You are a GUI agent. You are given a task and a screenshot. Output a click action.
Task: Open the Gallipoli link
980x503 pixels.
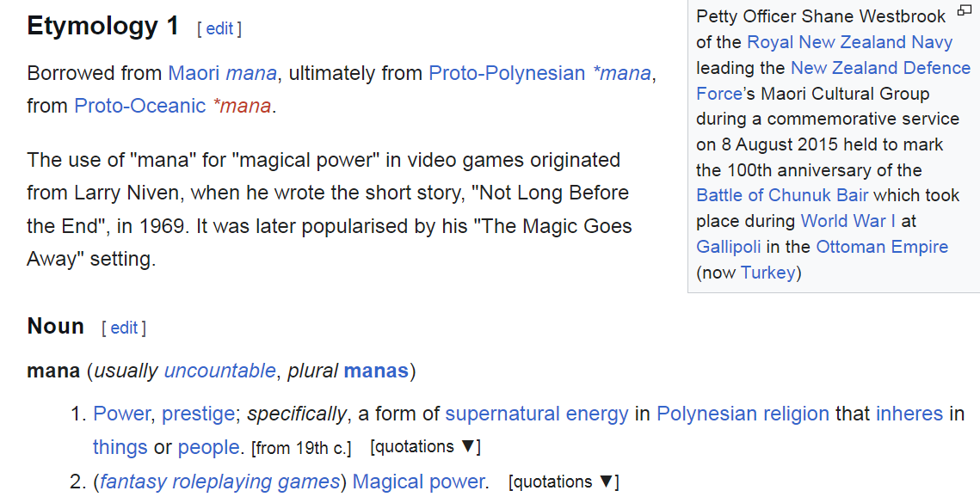click(x=729, y=247)
